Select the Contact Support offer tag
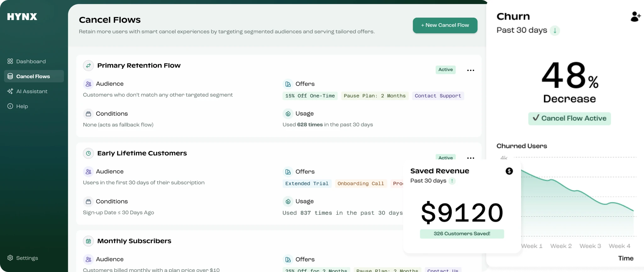The width and height of the screenshot is (644, 272). click(438, 96)
